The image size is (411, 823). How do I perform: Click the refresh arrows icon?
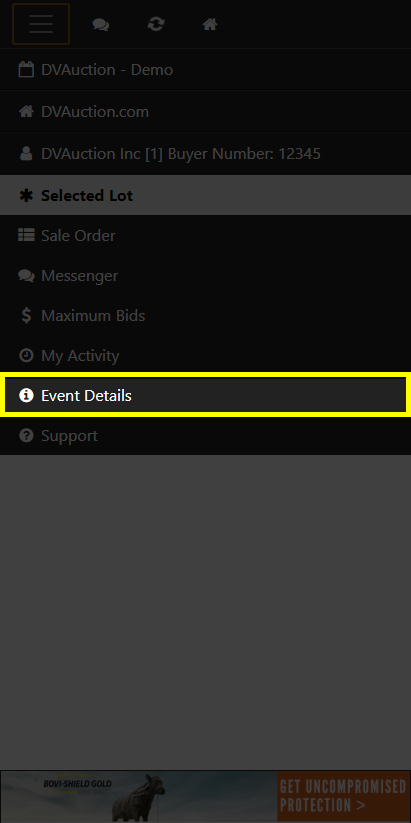click(x=156, y=24)
